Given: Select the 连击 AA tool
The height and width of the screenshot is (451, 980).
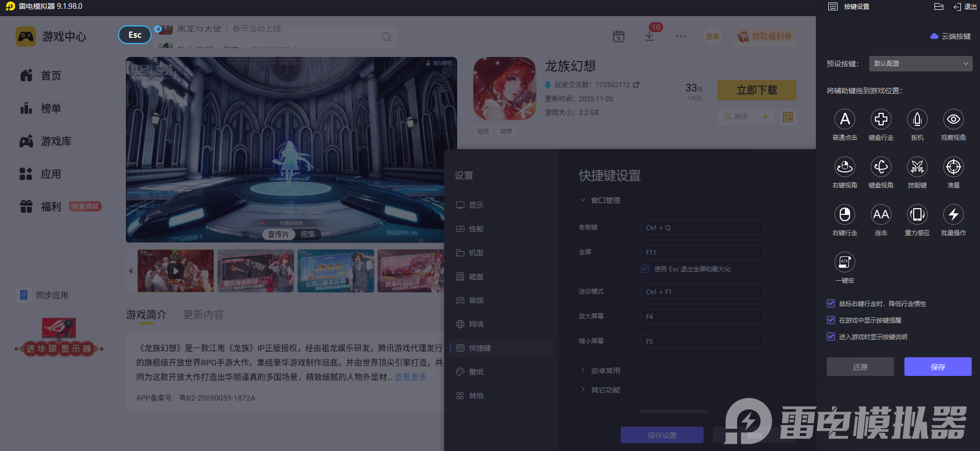Looking at the screenshot, I should click(x=881, y=215).
